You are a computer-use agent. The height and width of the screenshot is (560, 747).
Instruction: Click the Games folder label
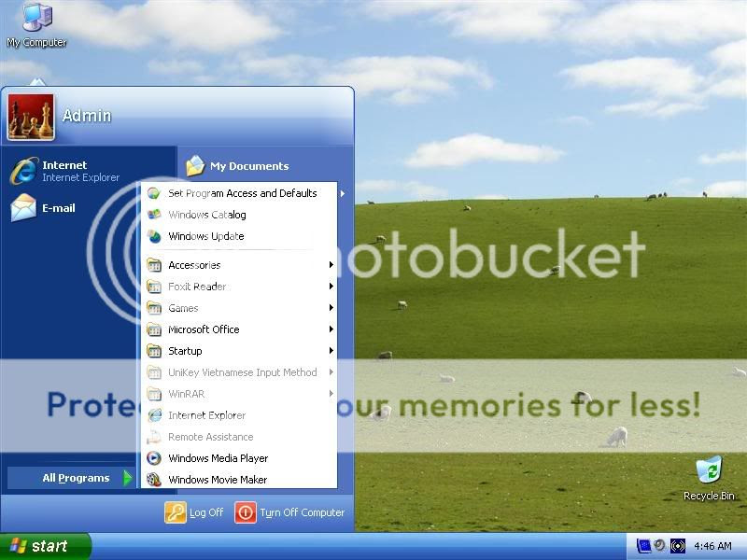(x=183, y=308)
